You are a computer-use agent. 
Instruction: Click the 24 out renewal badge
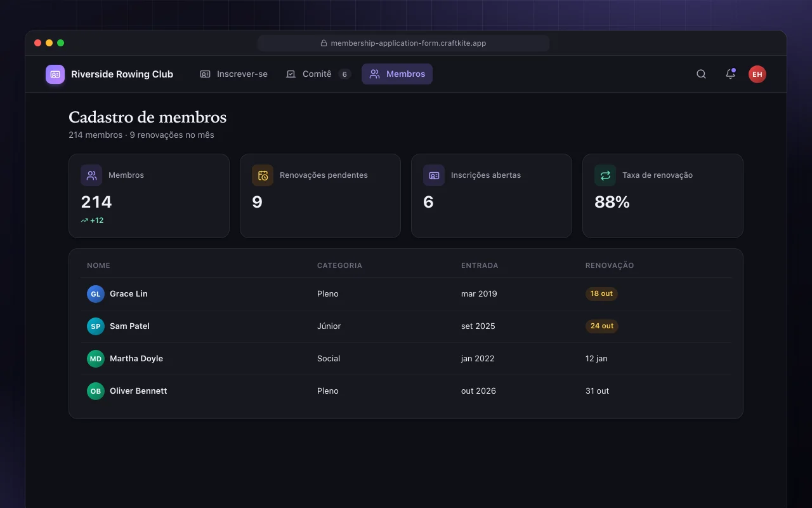[x=602, y=326]
